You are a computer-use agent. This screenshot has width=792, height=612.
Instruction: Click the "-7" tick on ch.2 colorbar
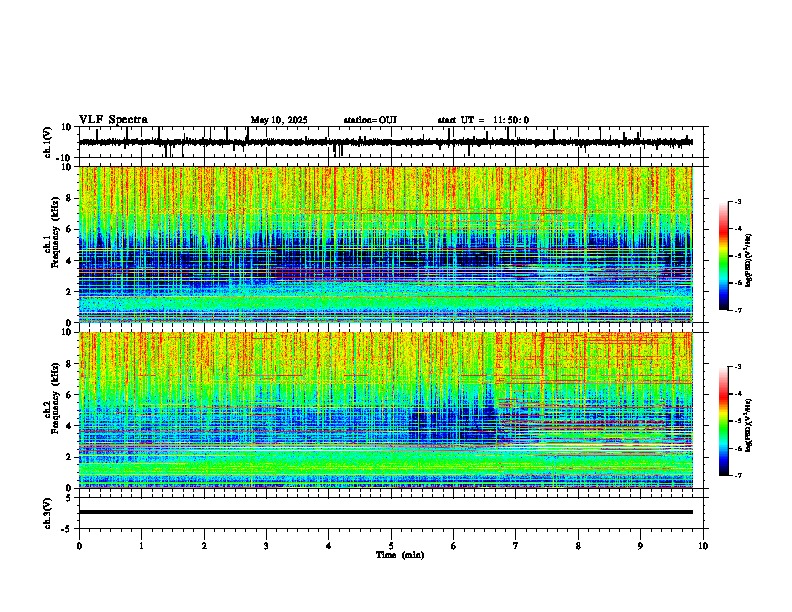(737, 476)
